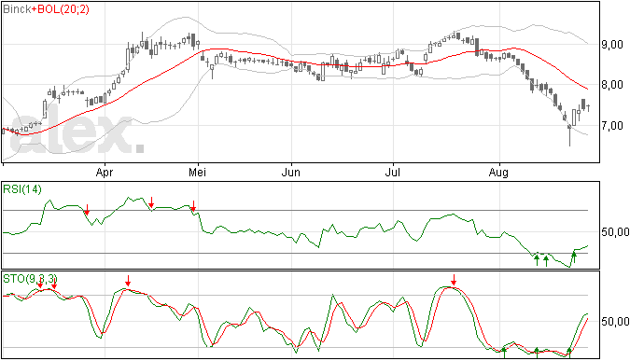Click the Aug month label

[x=498, y=173]
